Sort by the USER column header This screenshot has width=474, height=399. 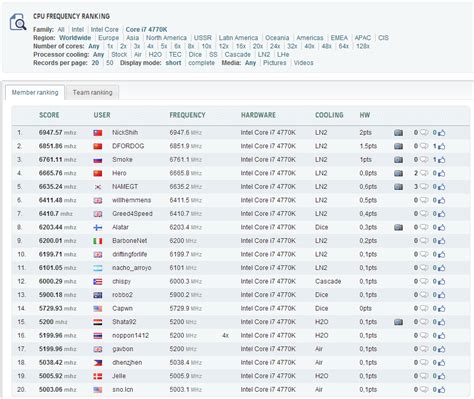click(x=102, y=115)
